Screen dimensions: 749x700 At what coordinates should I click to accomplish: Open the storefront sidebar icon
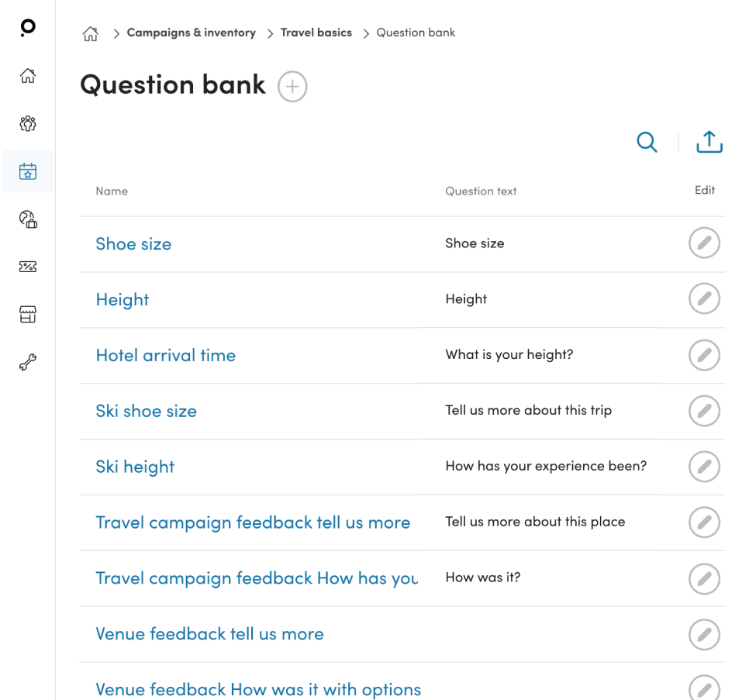(x=28, y=315)
